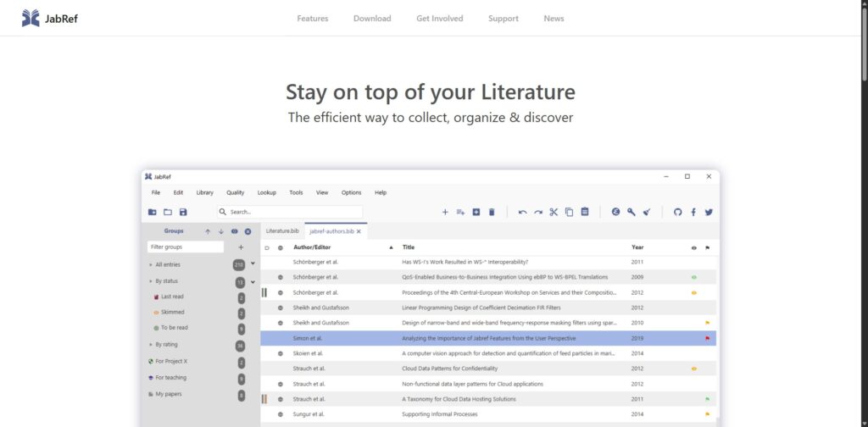
Task: Click the plus icon to add group
Action: coord(241,247)
